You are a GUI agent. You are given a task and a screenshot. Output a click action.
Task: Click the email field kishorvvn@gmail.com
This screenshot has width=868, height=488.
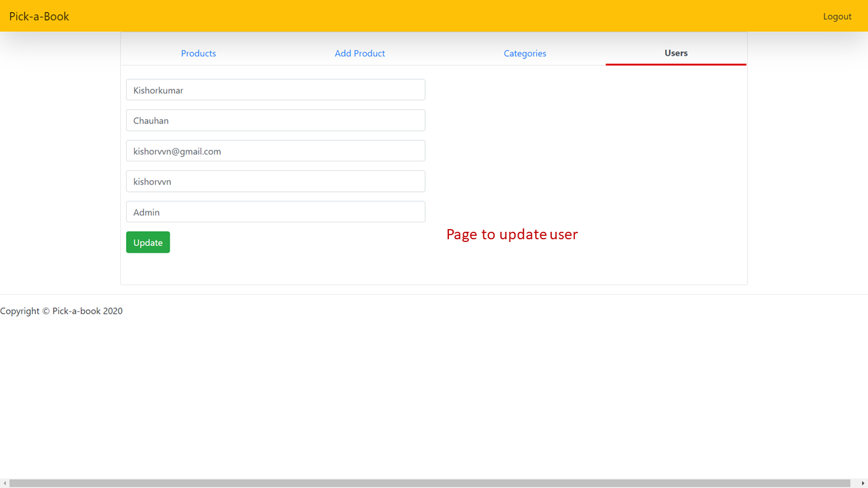click(x=276, y=150)
